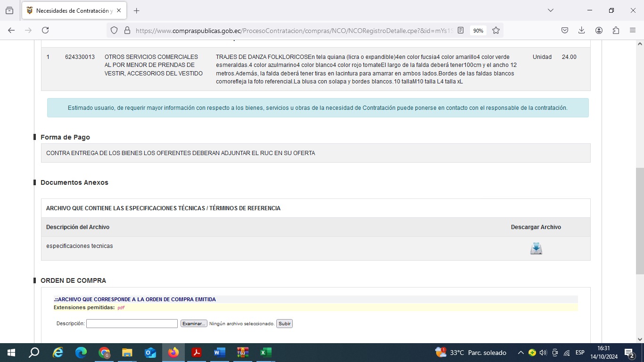Screen dimensions: 644x362
Task: Focus the Descripción text field
Action: click(132, 324)
